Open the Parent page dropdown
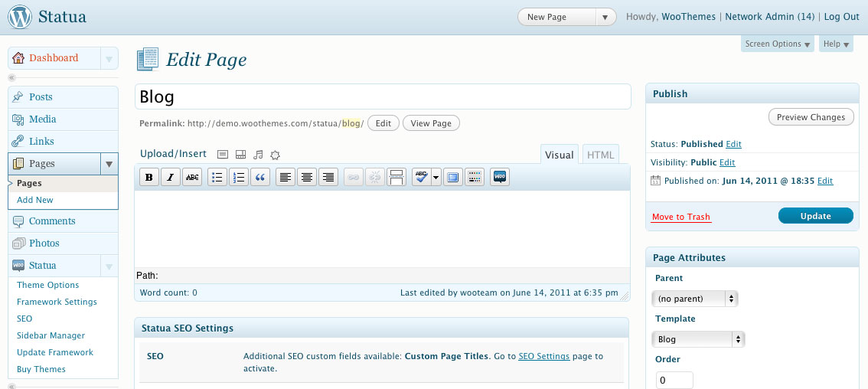Image resolution: width=868 pixels, height=389 pixels. coord(695,299)
